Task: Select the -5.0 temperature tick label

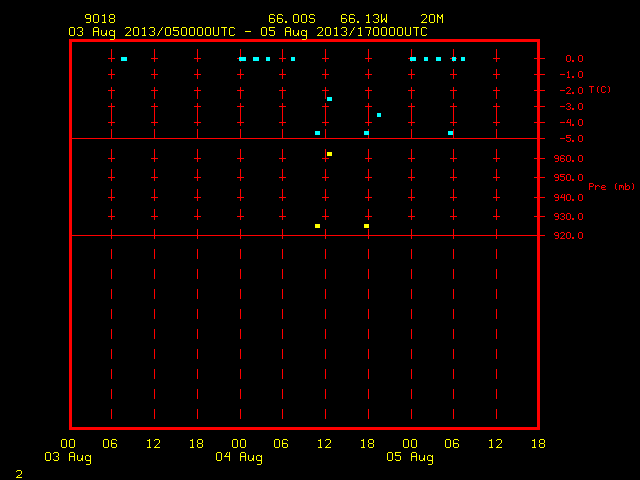Action: pos(571,139)
